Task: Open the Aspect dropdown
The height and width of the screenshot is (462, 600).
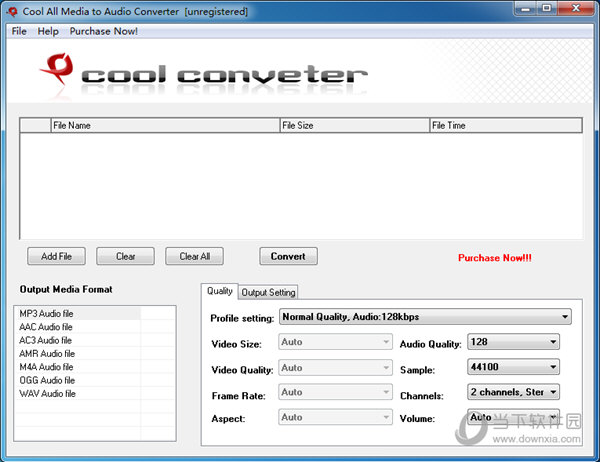Action: coord(335,417)
